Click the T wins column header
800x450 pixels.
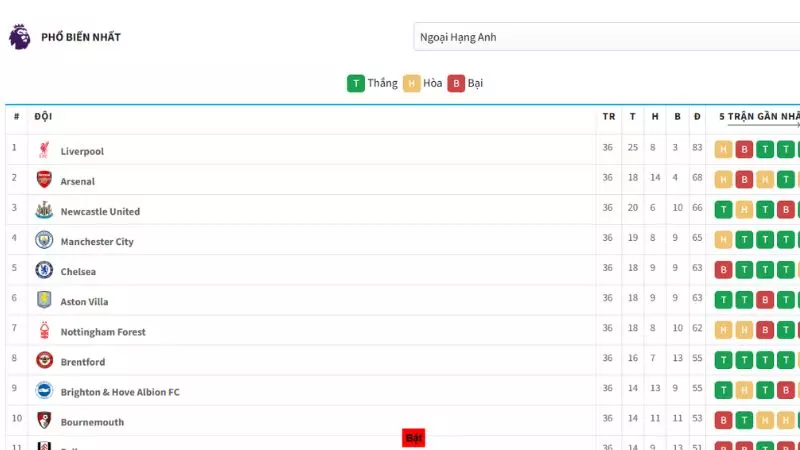pos(633,116)
